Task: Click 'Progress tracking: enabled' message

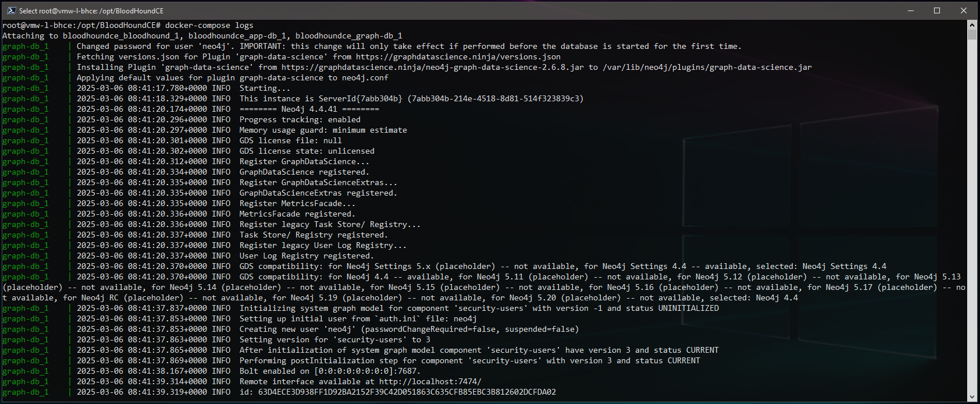Action: 300,119
